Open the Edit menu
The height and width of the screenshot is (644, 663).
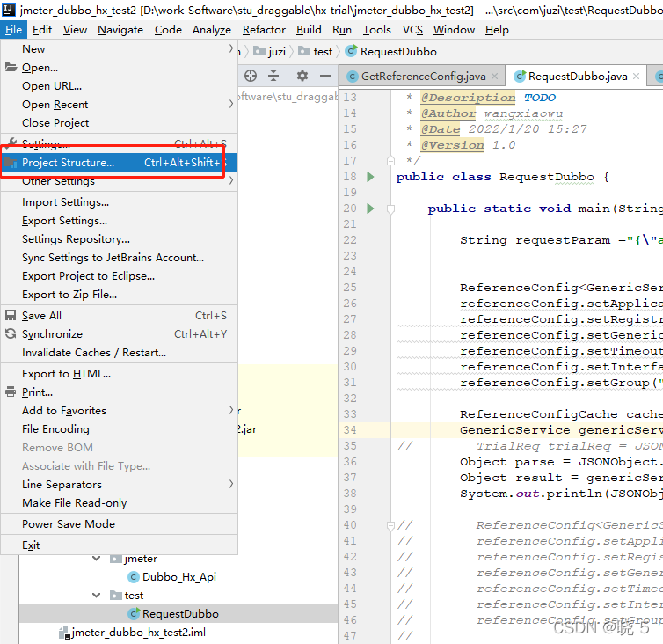tap(42, 30)
